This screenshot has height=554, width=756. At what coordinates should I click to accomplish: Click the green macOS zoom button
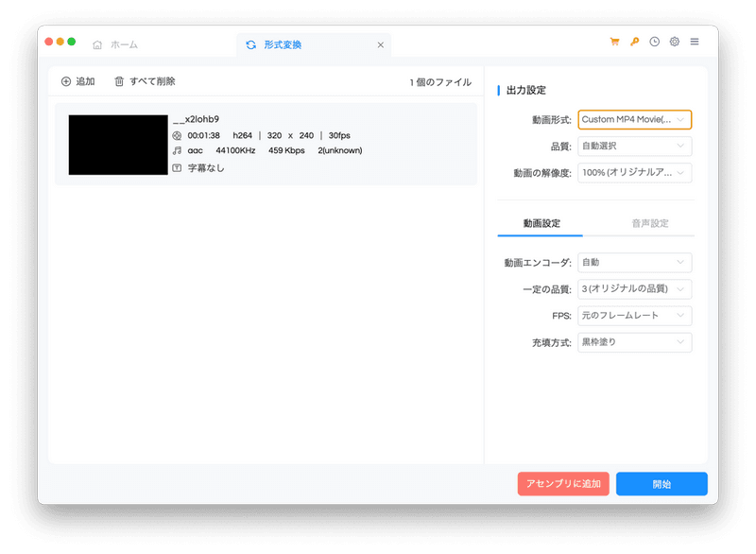[x=72, y=42]
